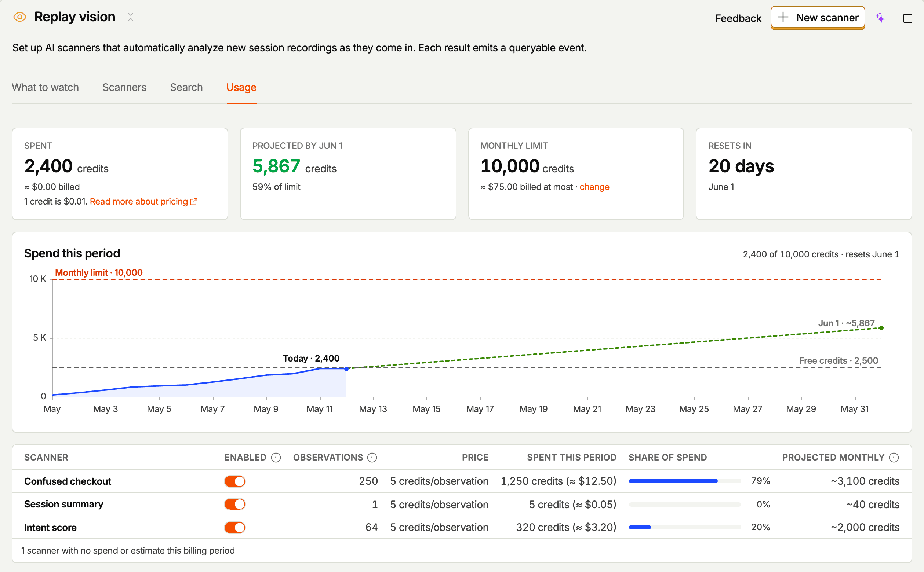Open the AI sparkle assistant icon
924x572 pixels.
(x=880, y=18)
